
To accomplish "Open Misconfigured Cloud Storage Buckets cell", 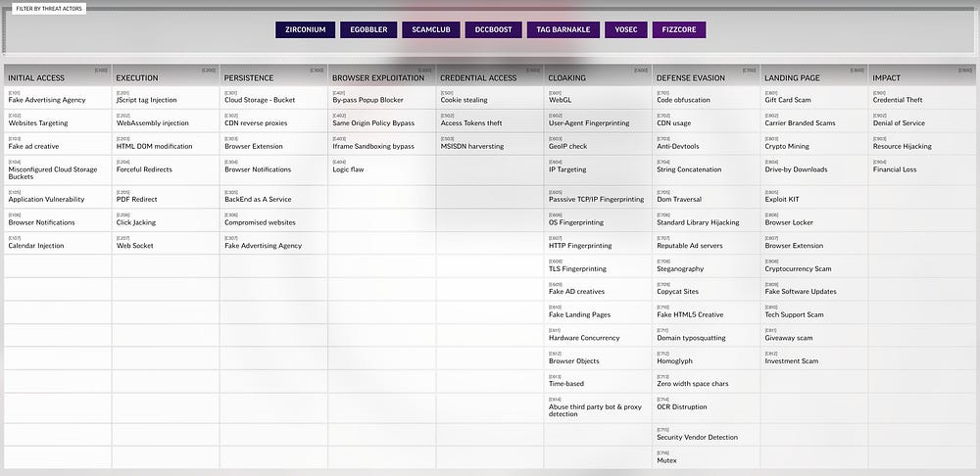I will tap(58, 169).
